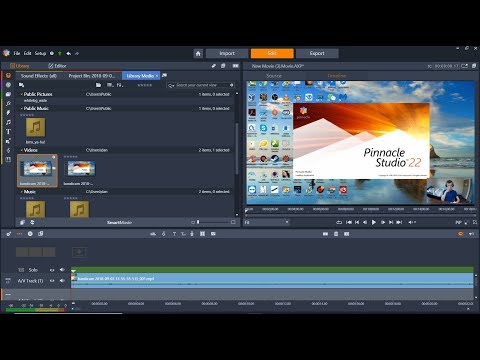
Task: Toggle loop playback icon
Action: tap(339, 222)
